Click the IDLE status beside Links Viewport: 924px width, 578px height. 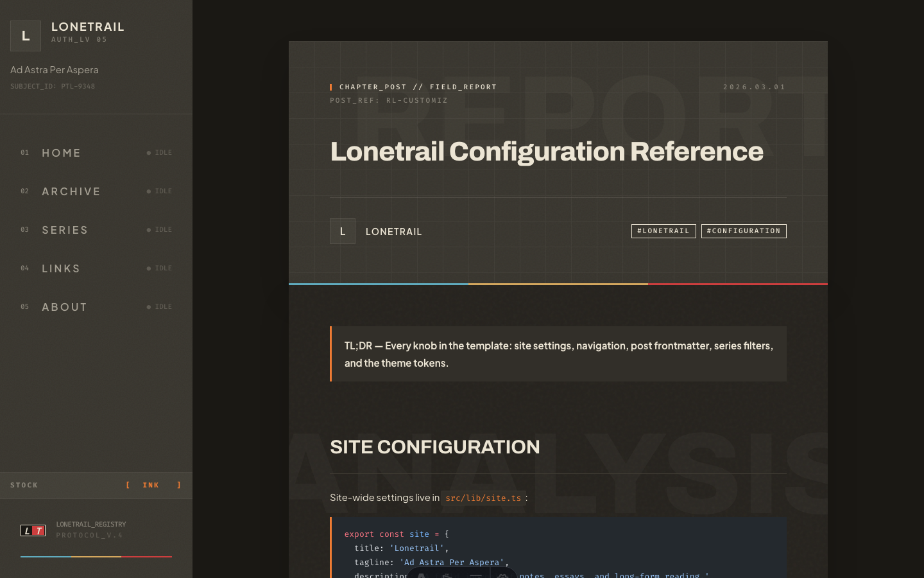tap(159, 268)
